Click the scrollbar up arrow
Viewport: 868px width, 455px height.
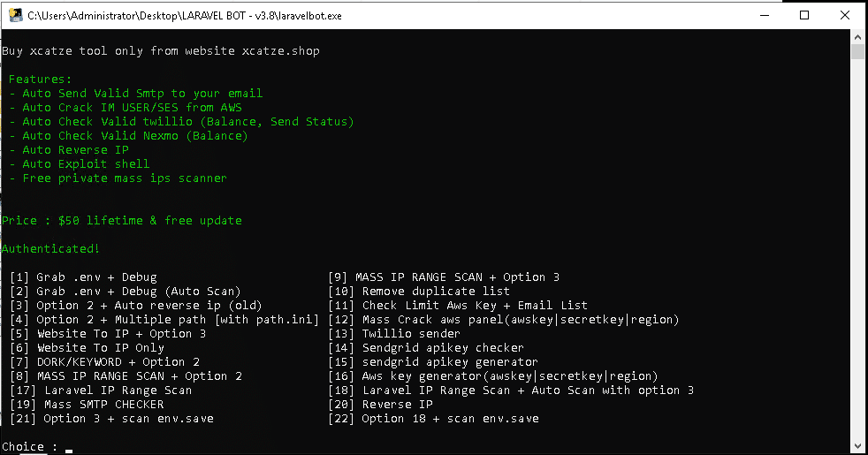coord(857,37)
